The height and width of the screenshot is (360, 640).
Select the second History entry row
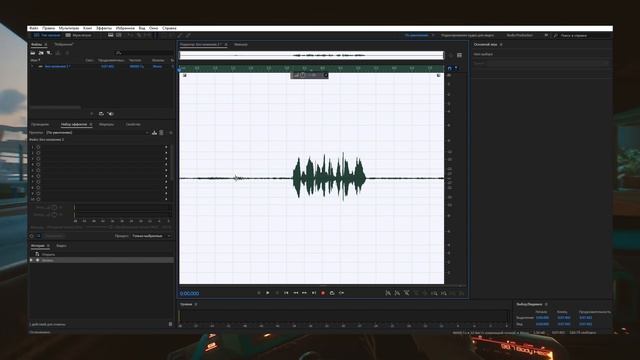coord(101,260)
